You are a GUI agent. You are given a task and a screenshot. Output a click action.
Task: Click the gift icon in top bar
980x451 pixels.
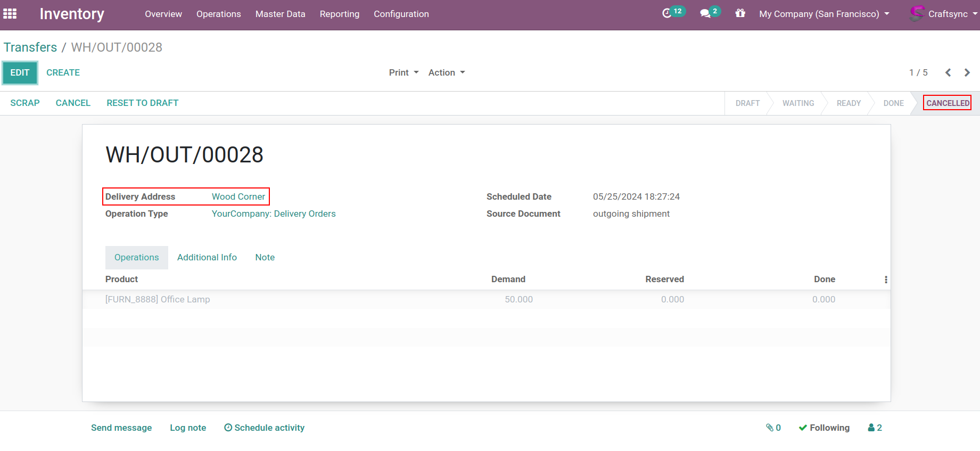point(740,13)
